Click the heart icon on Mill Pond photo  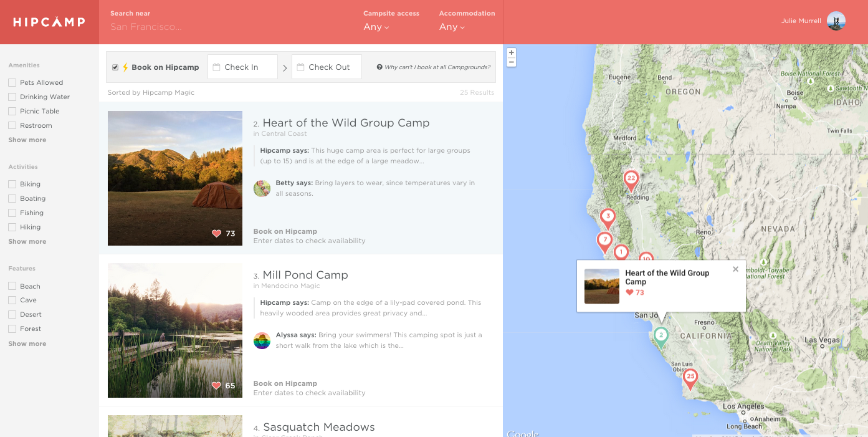tap(216, 386)
